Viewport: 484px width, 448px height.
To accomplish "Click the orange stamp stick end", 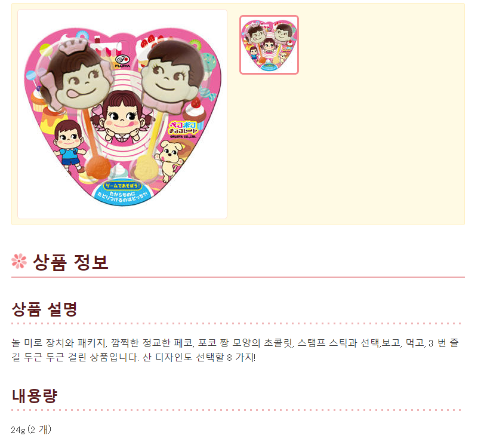I will pyautogui.click(x=98, y=167).
